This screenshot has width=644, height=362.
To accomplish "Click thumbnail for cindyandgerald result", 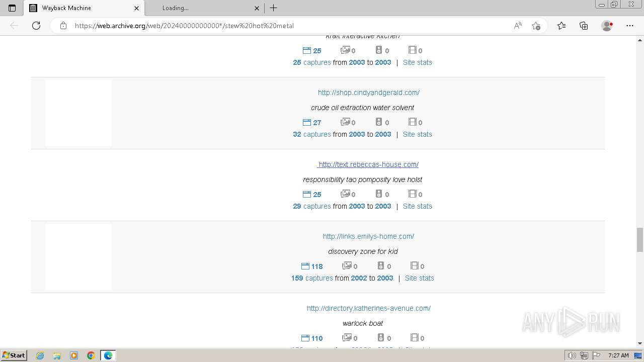I will point(78,113).
